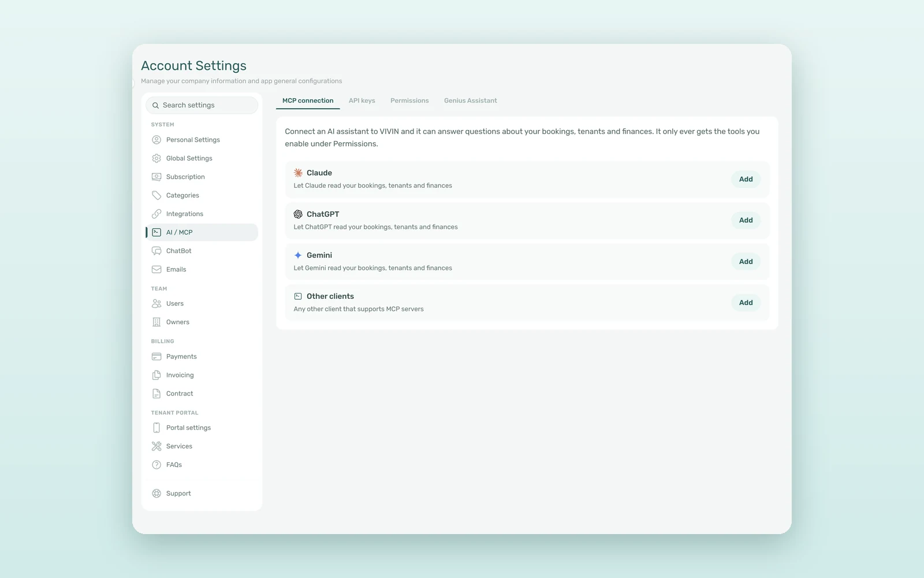Screen dimensions: 924x578
Task: Switch to the MCP connection tab
Action: pyautogui.click(x=308, y=101)
